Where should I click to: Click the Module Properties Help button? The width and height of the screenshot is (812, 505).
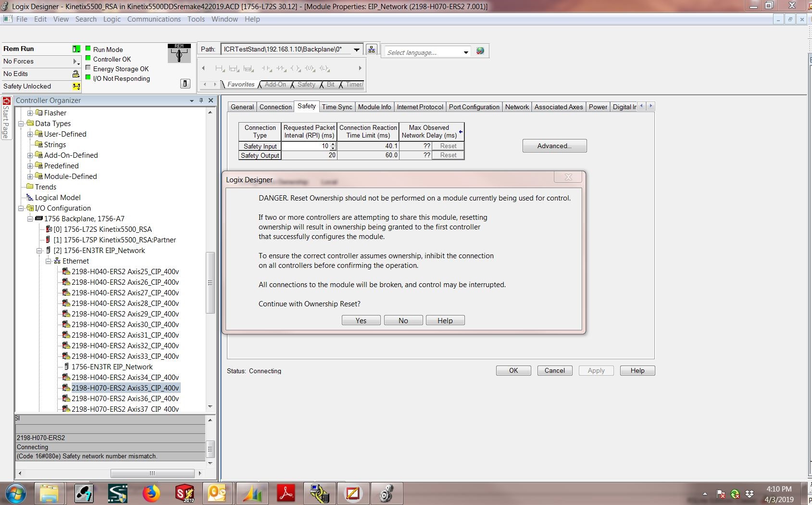637,371
